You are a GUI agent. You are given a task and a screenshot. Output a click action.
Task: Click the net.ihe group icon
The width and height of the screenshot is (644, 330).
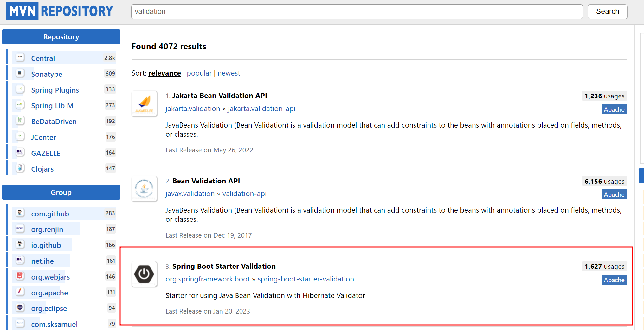[x=20, y=260]
